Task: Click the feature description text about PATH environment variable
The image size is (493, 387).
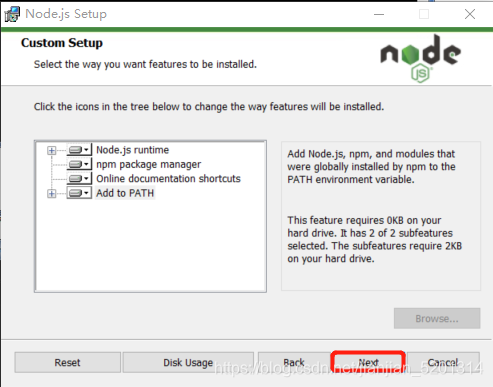Action: (371, 167)
